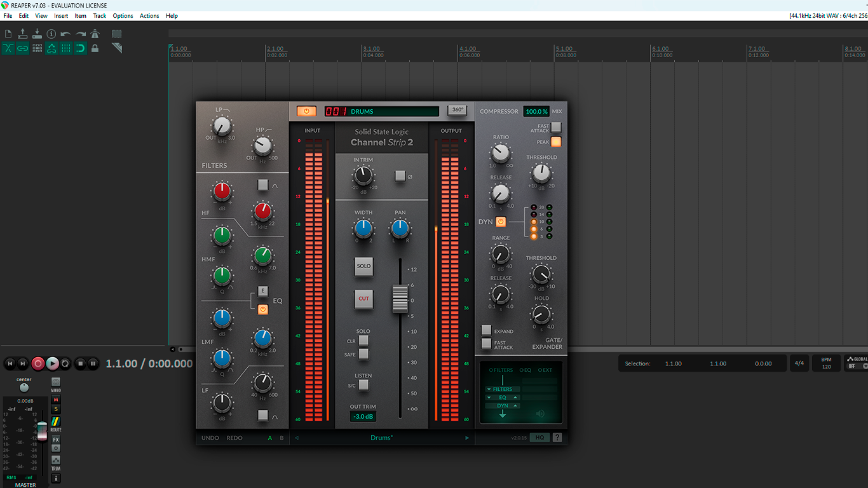This screenshot has width=868, height=488.
Task: Open the File menu
Action: 8,16
